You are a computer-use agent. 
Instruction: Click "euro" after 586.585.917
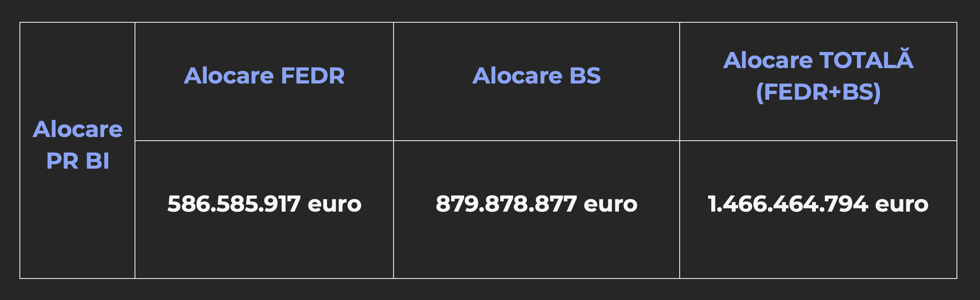334,204
